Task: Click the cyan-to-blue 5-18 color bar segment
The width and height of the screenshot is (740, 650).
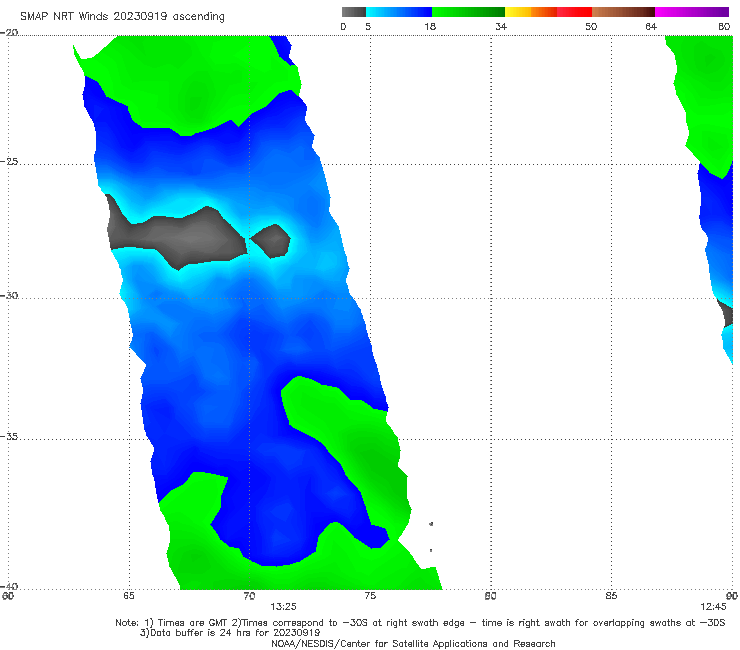Action: point(399,12)
